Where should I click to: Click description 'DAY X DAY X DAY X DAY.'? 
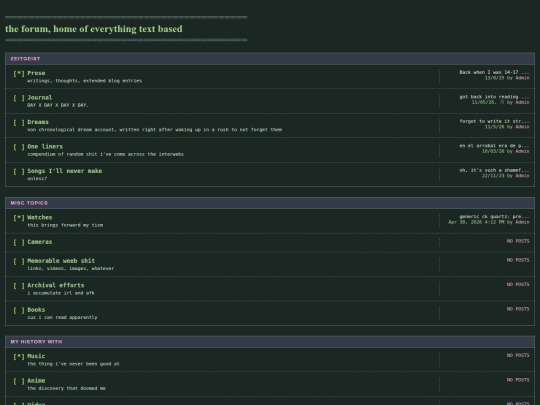tap(58, 105)
